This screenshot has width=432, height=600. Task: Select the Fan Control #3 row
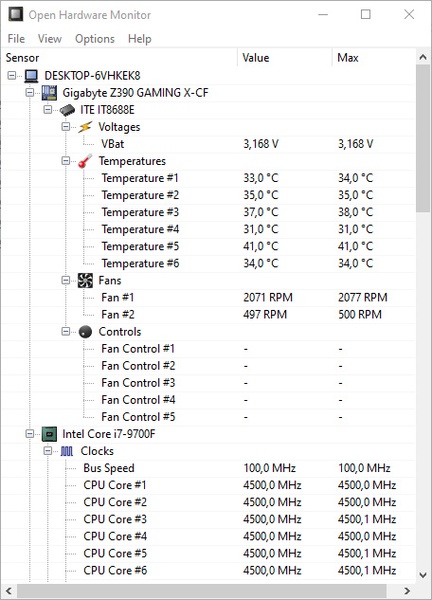(209, 383)
